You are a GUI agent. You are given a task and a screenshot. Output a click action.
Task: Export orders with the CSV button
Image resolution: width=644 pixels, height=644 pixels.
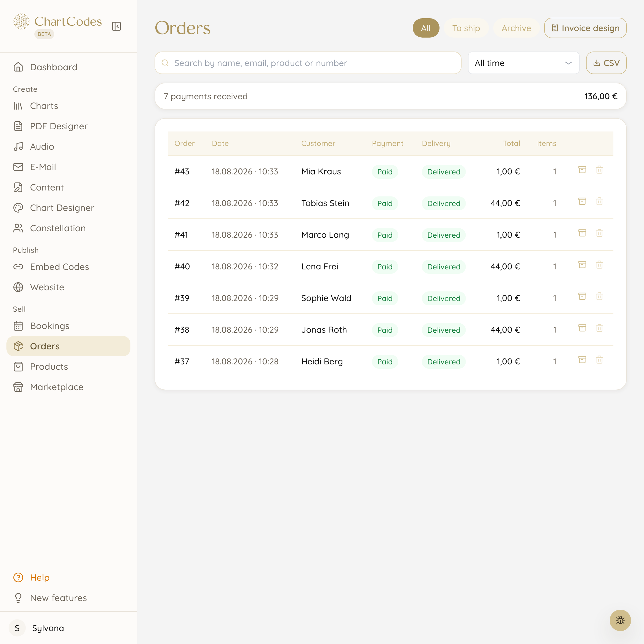606,63
